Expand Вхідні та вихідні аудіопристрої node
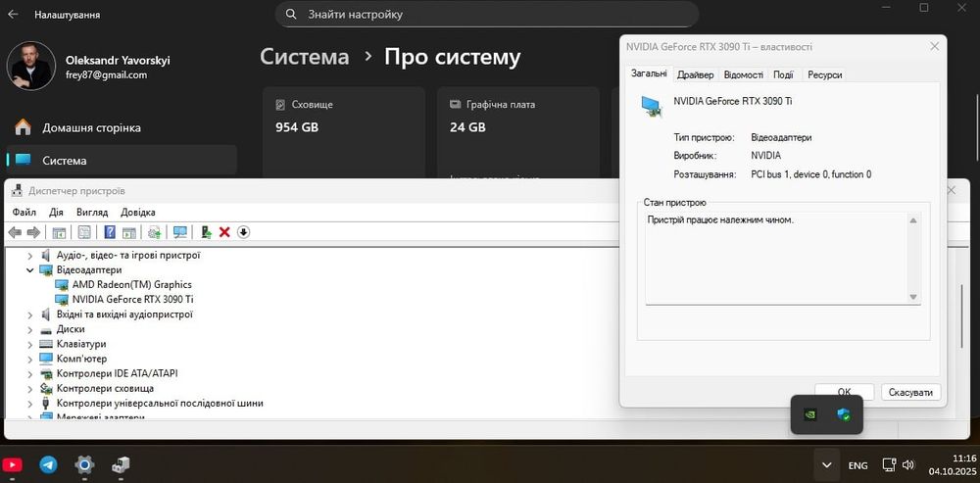 pyautogui.click(x=30, y=314)
